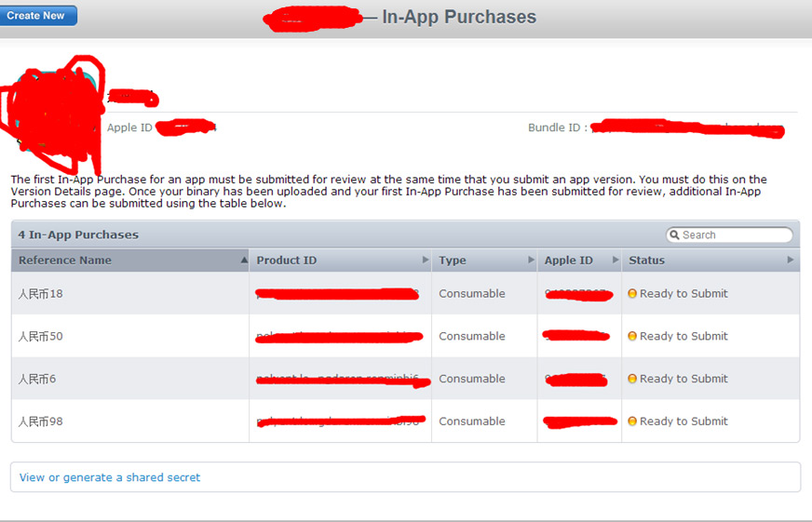
Task: Click the Create New button
Action: coord(37,16)
